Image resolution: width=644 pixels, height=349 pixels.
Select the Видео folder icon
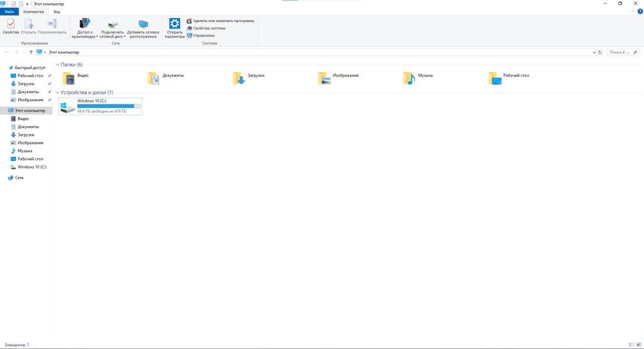[68, 78]
